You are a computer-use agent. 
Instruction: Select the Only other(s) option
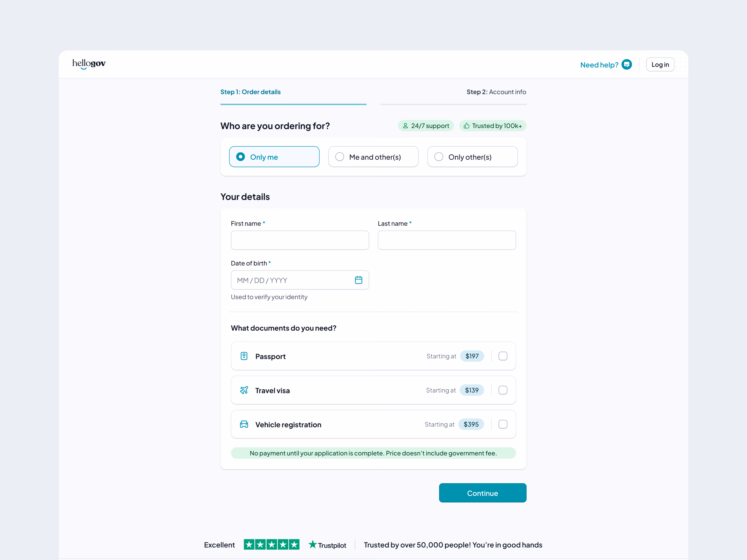point(472,157)
